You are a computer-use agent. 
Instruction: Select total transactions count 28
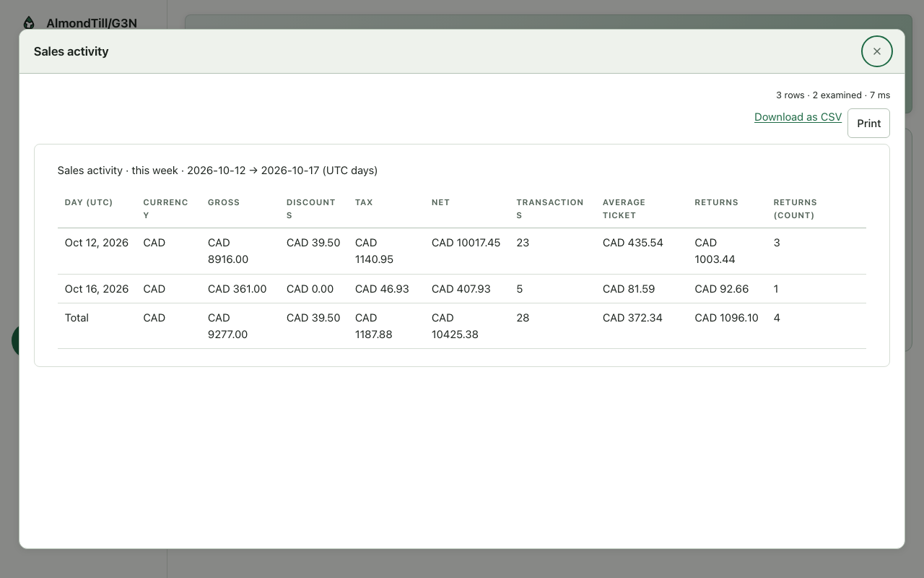coord(523,318)
